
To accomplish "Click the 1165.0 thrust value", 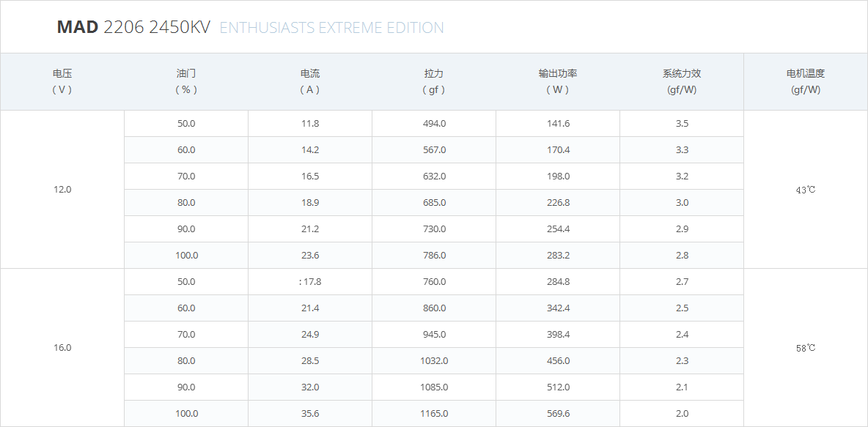I will tap(434, 413).
